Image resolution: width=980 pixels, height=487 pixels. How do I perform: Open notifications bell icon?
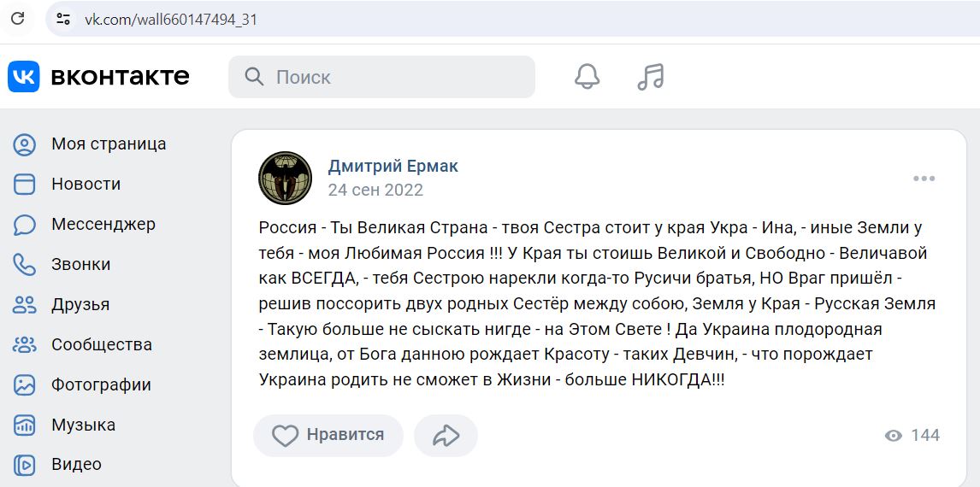[x=587, y=77]
